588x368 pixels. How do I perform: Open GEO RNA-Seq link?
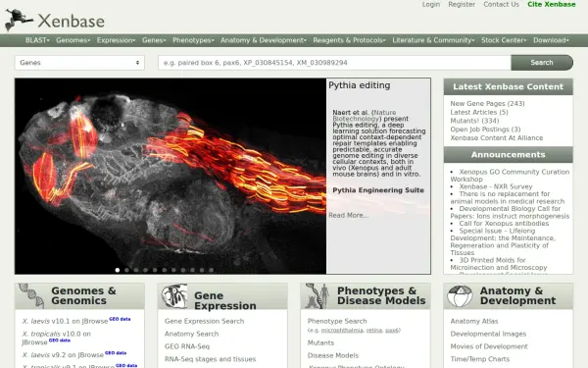pos(187,346)
